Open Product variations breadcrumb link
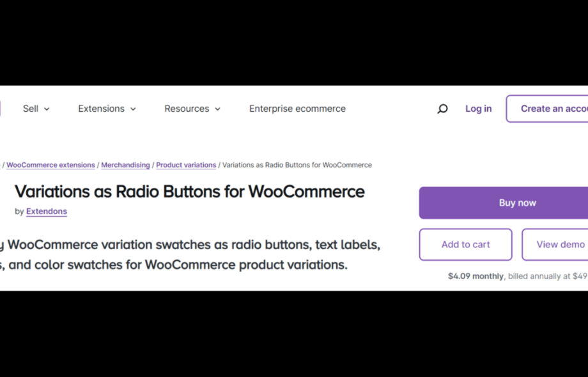The image size is (588, 377). (x=186, y=165)
